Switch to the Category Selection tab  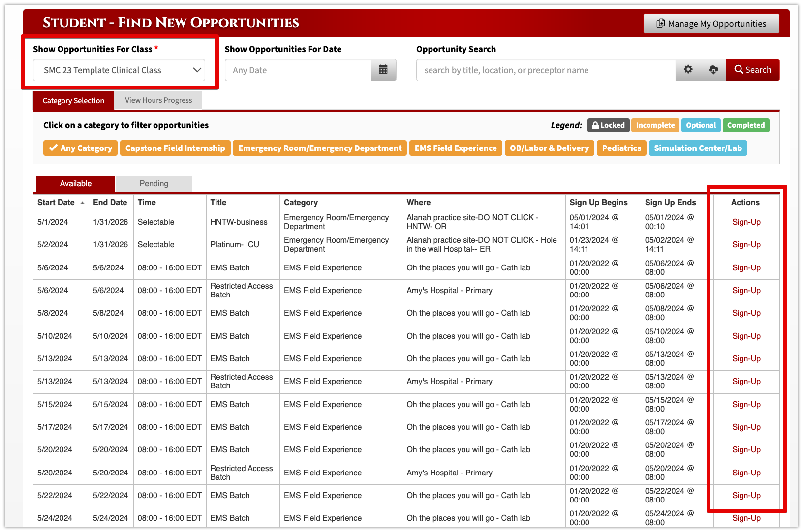pyautogui.click(x=73, y=101)
